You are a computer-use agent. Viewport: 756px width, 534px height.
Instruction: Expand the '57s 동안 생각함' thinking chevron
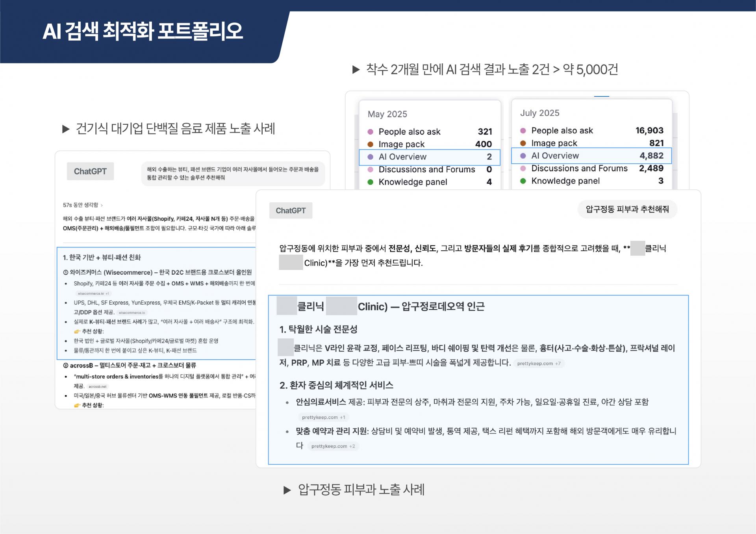(x=102, y=205)
